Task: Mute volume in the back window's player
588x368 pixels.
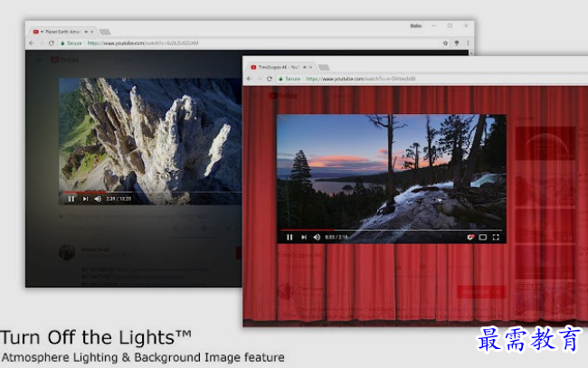Action: point(98,199)
